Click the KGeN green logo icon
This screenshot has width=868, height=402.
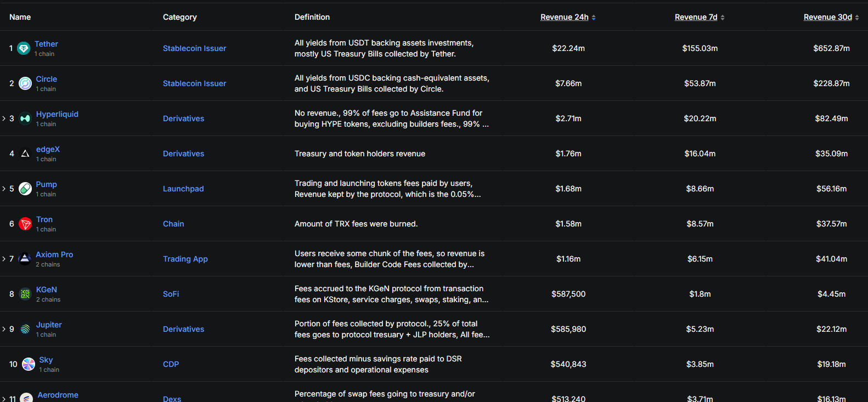tap(25, 294)
